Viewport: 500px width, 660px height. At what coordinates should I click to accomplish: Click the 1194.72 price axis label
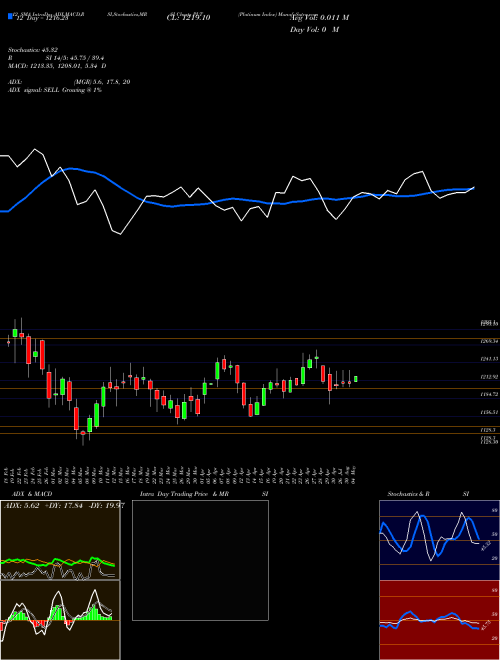490,394
